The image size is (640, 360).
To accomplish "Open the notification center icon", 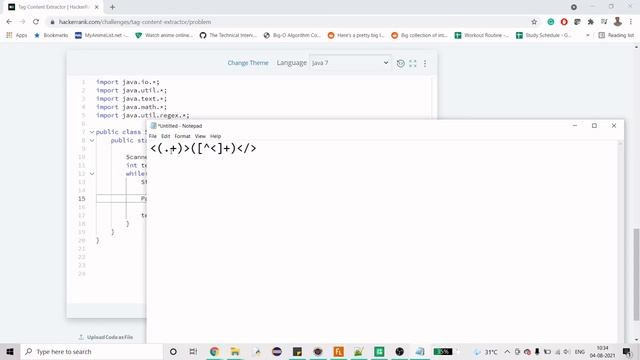I will [627, 351].
